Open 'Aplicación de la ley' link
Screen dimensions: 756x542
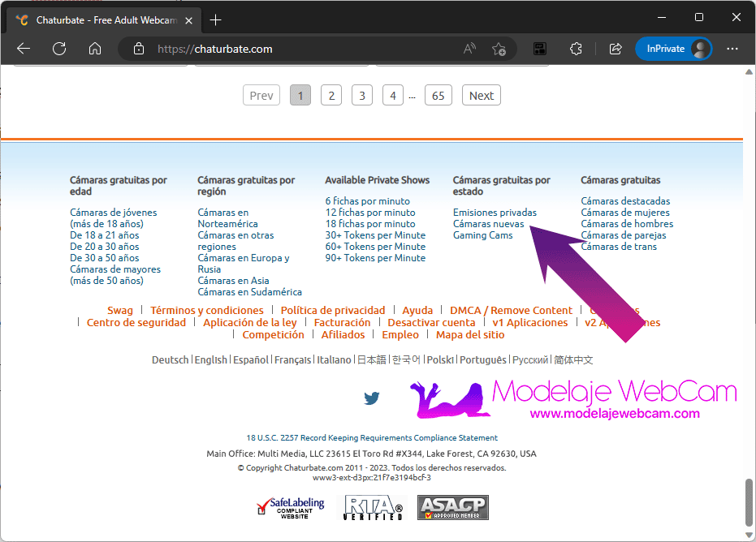tap(250, 323)
